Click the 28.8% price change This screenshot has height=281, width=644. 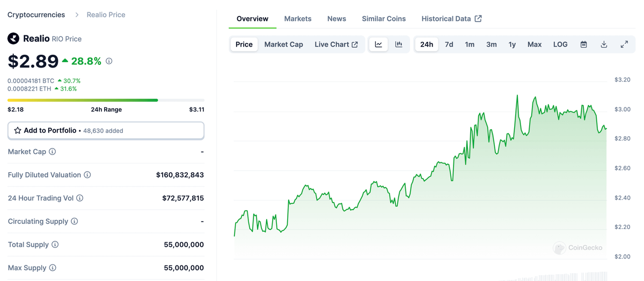(x=82, y=61)
